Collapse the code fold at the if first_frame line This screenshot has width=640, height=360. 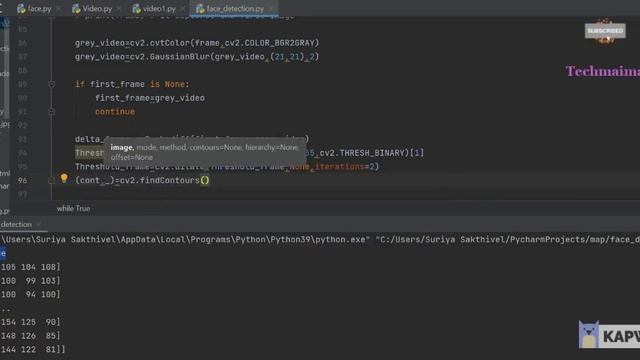pyautogui.click(x=52, y=84)
